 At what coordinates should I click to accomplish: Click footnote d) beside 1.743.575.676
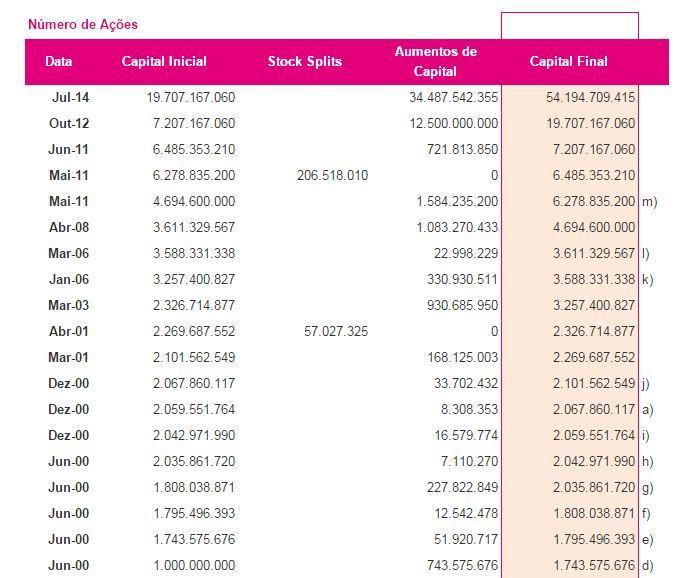pos(648,565)
